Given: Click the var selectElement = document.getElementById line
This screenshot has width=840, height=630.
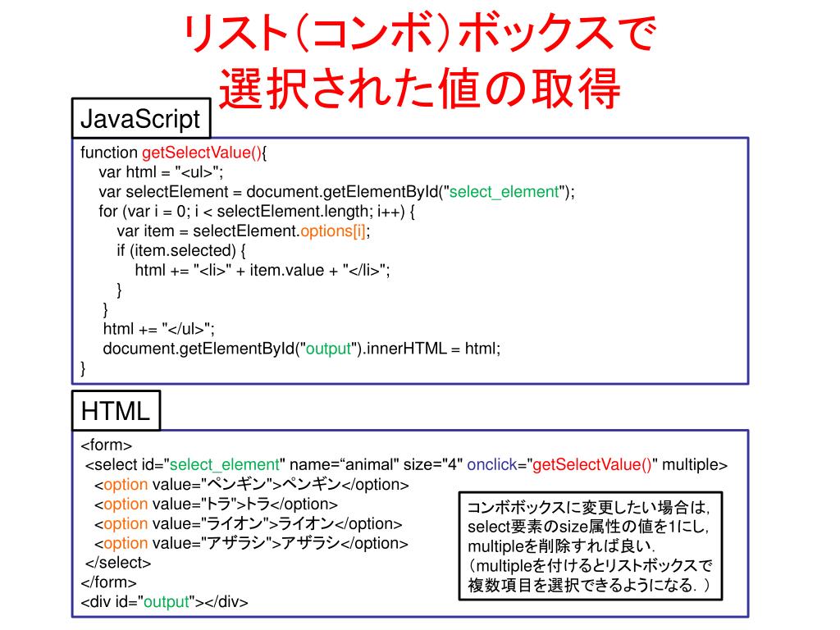Looking at the screenshot, I should coord(336,192).
